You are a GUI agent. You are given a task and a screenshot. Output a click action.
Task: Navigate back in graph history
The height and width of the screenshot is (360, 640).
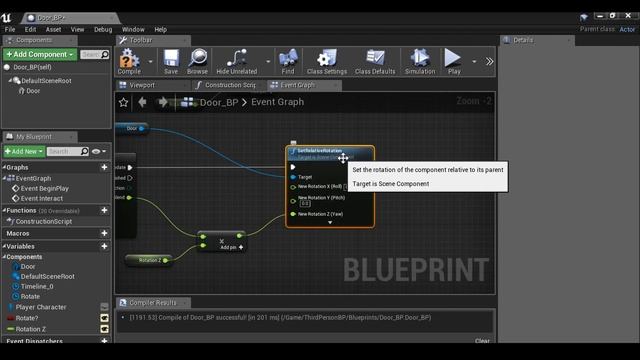pyautogui.click(x=142, y=102)
